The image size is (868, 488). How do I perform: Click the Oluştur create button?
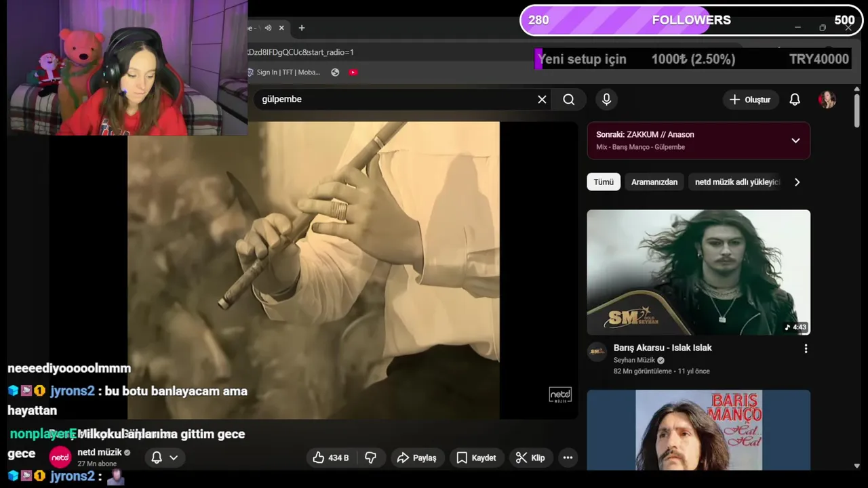pos(750,100)
